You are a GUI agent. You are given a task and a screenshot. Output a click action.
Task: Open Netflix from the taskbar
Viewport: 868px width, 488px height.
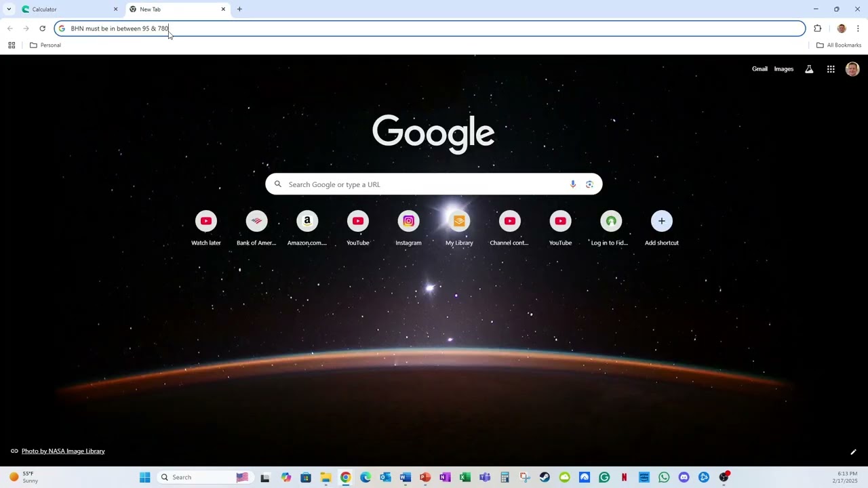(x=624, y=477)
